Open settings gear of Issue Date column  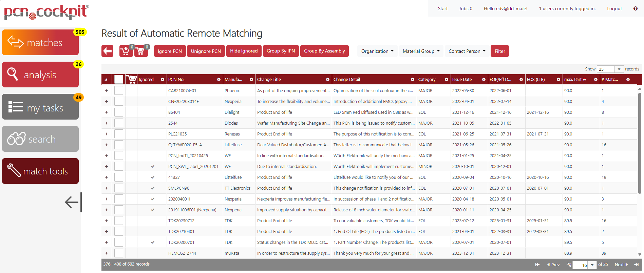[484, 80]
